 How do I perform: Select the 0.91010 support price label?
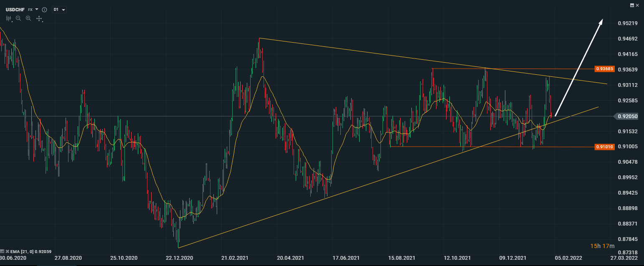[x=604, y=147]
